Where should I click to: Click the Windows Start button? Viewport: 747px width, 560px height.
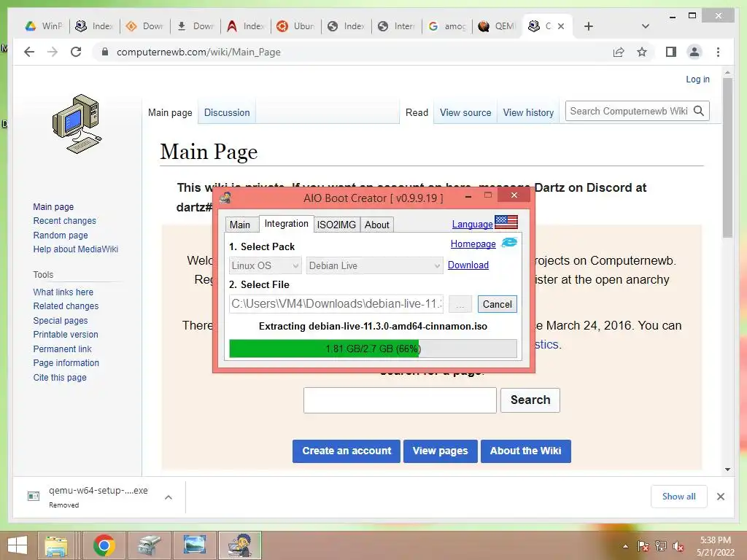point(18,545)
